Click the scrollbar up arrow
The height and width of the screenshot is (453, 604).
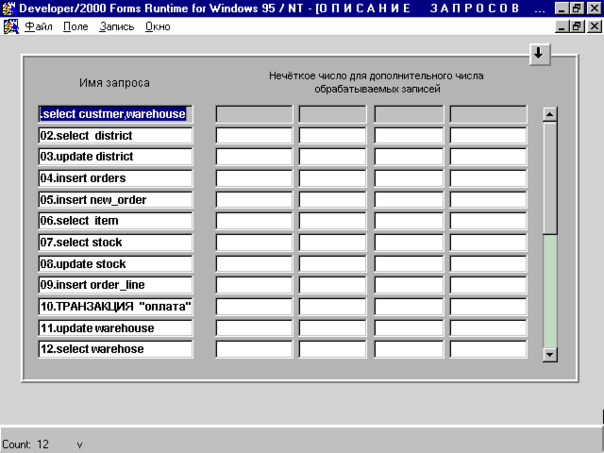(550, 114)
